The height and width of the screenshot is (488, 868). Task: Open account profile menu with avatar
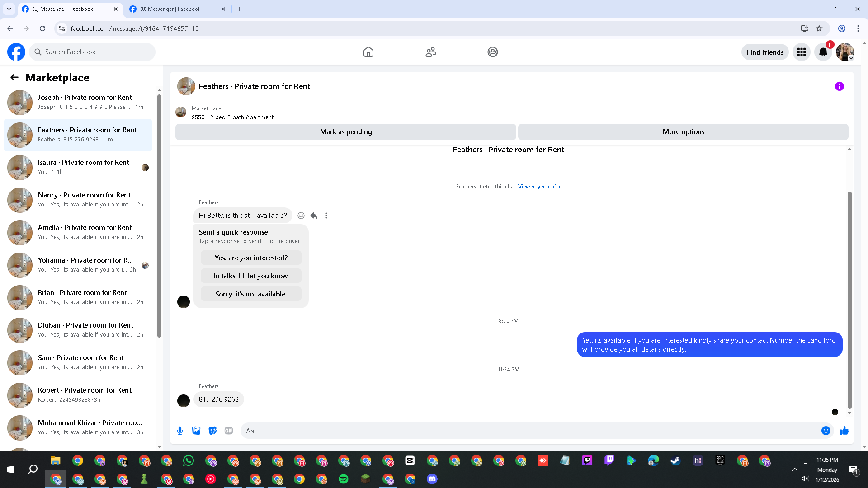click(x=844, y=52)
